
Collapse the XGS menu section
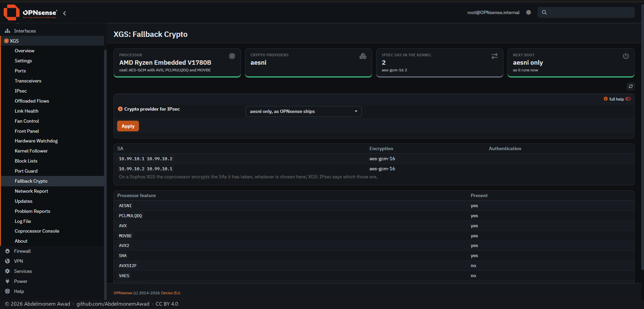(52, 41)
